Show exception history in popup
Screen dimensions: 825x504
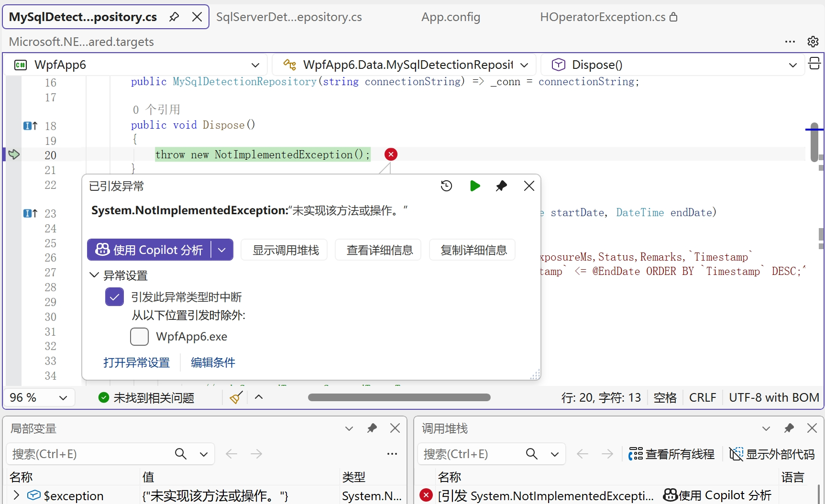446,186
